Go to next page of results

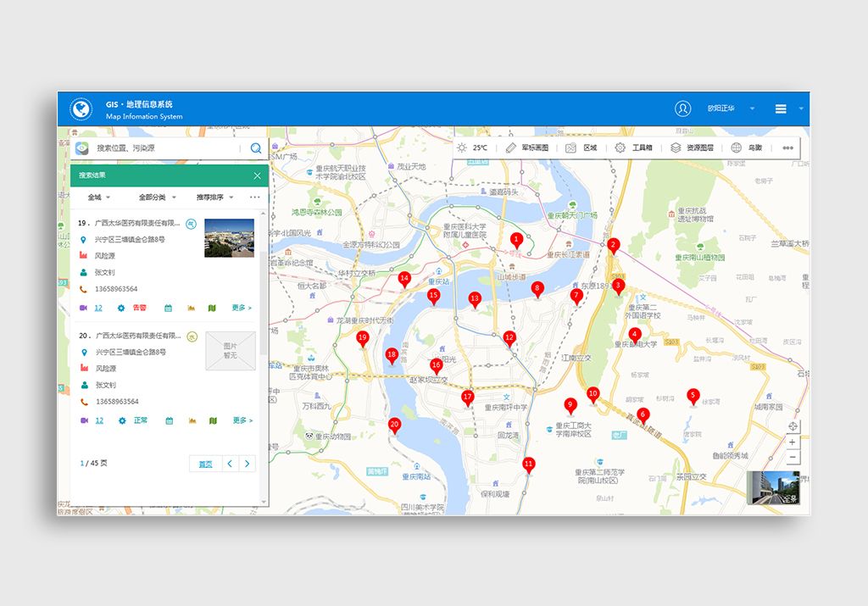(x=247, y=464)
